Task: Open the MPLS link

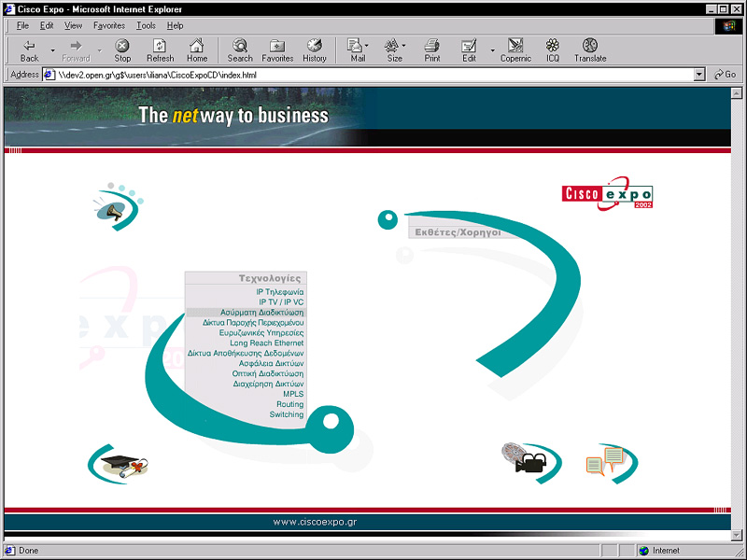Action: tap(293, 394)
